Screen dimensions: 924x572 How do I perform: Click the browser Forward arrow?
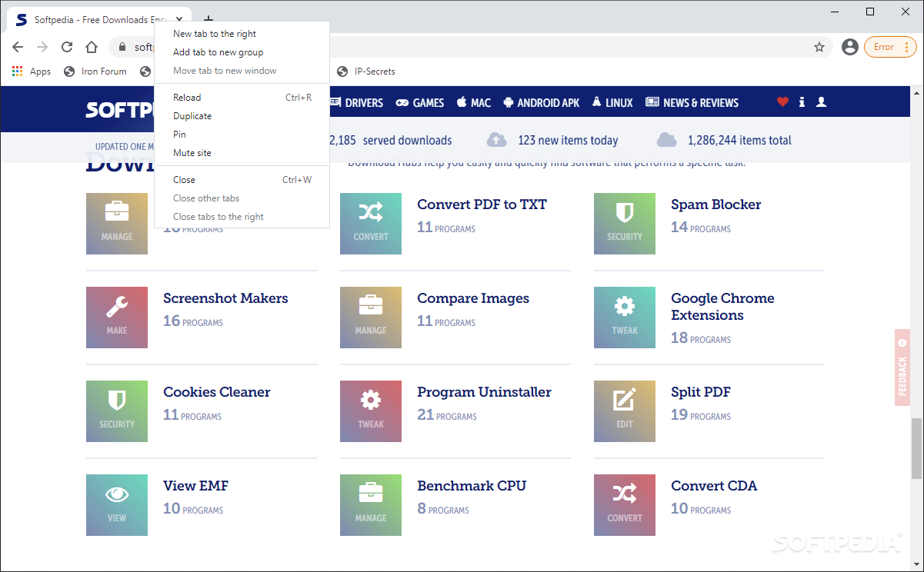point(42,47)
